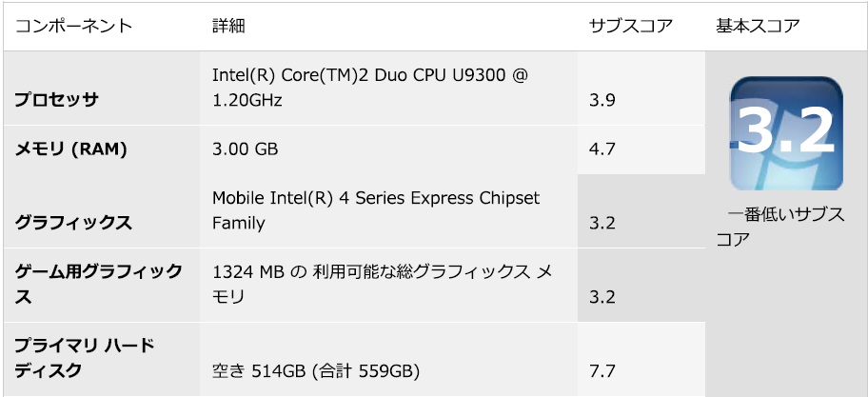Select the プロセッサ row label
The height and width of the screenshot is (397, 868).
(57, 100)
